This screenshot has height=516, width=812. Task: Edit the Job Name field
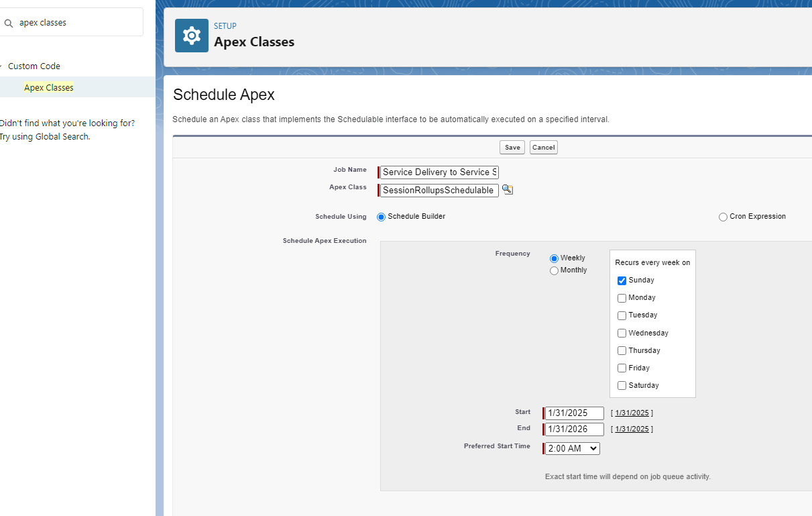coord(439,172)
